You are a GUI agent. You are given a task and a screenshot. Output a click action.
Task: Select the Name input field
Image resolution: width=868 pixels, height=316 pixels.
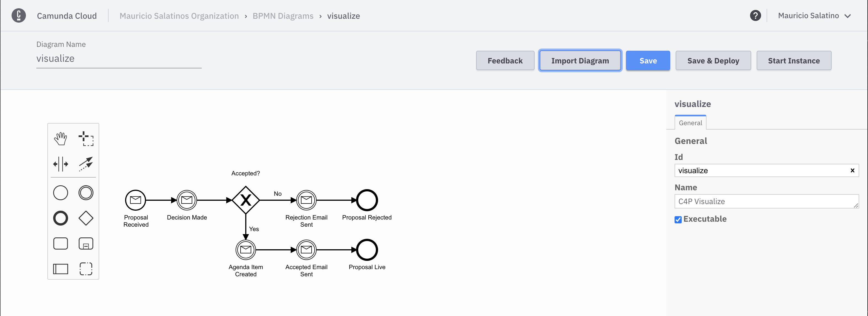pyautogui.click(x=766, y=201)
